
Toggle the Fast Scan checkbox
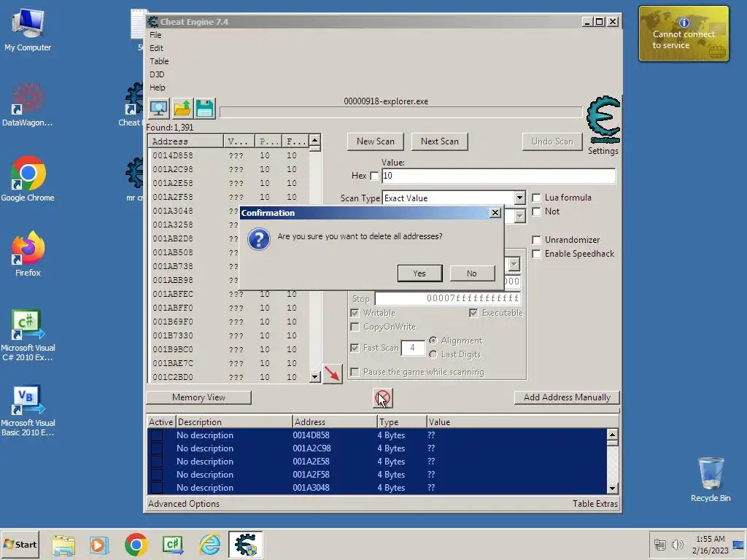(x=355, y=348)
